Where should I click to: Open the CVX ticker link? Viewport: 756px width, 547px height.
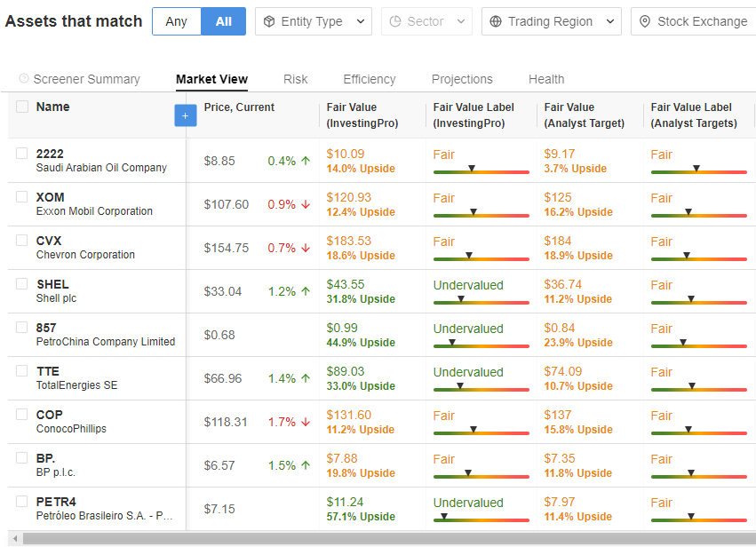pyautogui.click(x=49, y=241)
